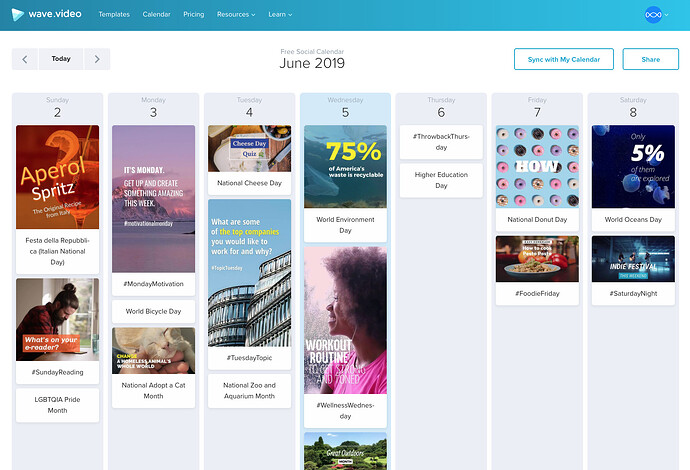Open the Templates menu item
Image resolution: width=690 pixels, height=470 pixels.
click(x=114, y=15)
